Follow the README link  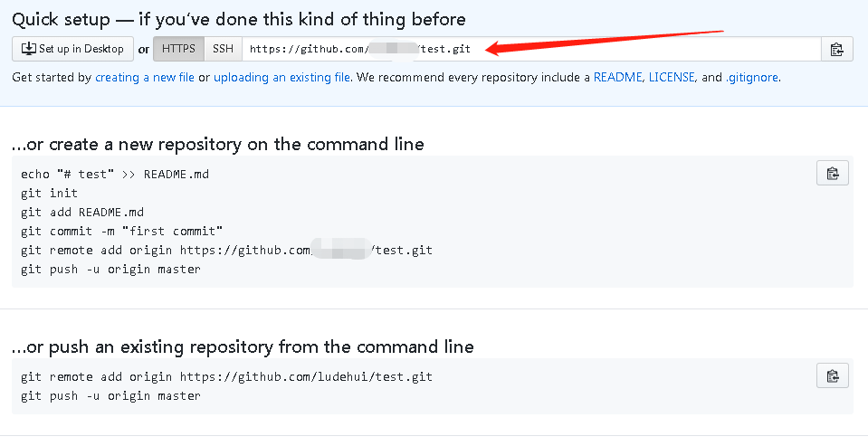pyautogui.click(x=617, y=78)
